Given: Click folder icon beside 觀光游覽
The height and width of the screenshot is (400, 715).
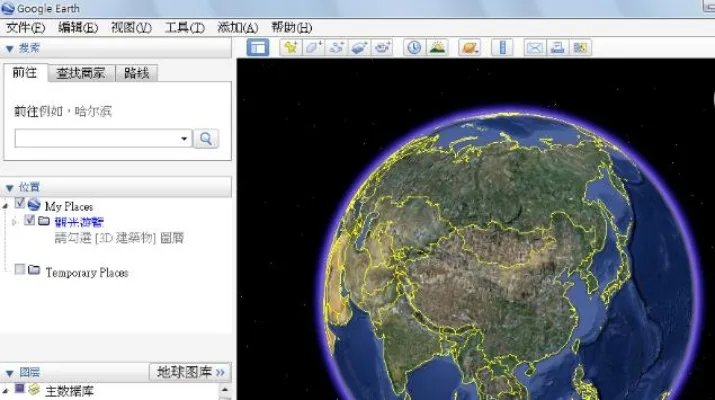Looking at the screenshot, I should [x=44, y=221].
